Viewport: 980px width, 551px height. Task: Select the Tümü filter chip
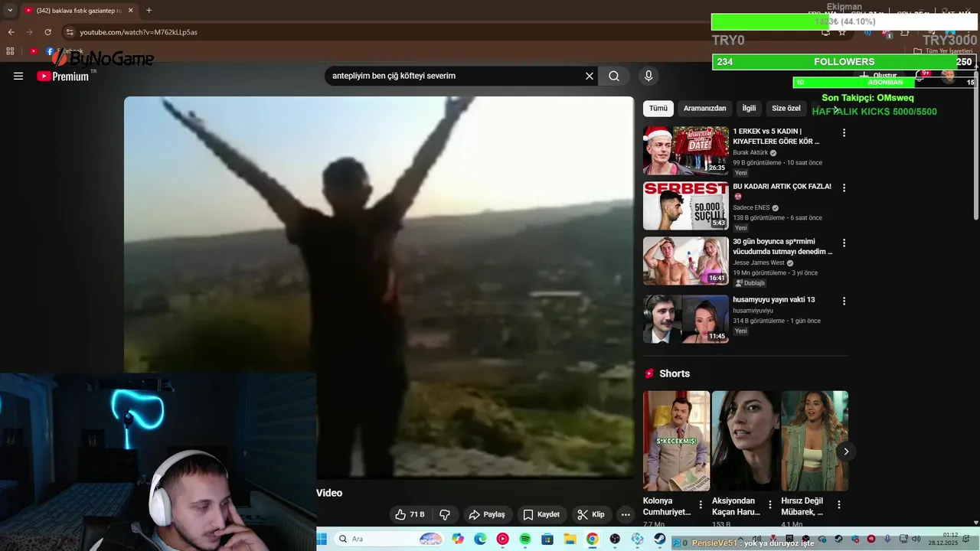(x=658, y=108)
